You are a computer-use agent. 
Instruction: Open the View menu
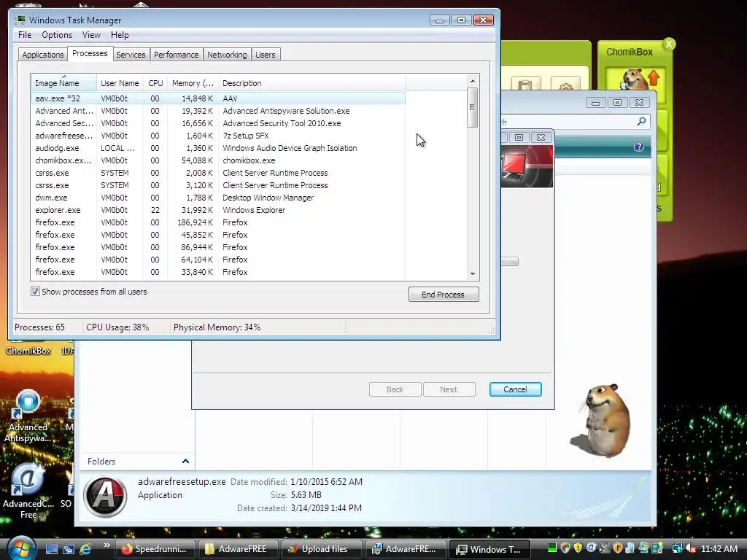91,35
